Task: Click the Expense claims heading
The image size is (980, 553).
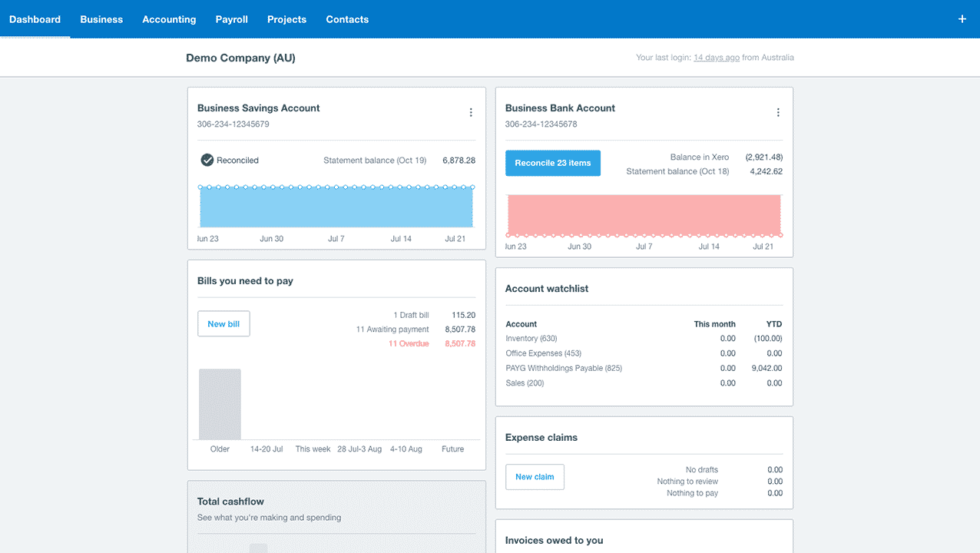Action: point(541,438)
